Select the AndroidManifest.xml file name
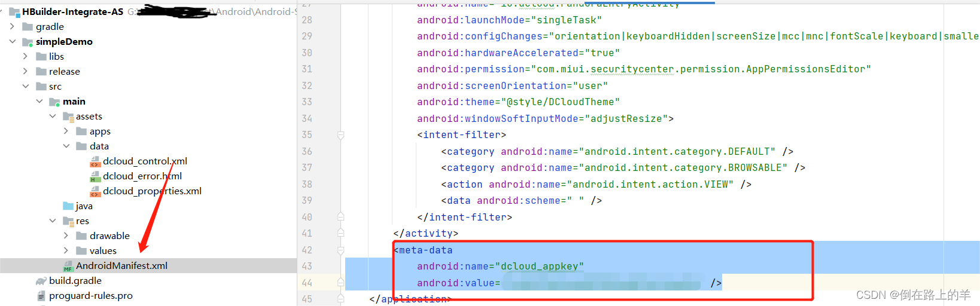980x306 pixels. [x=121, y=265]
